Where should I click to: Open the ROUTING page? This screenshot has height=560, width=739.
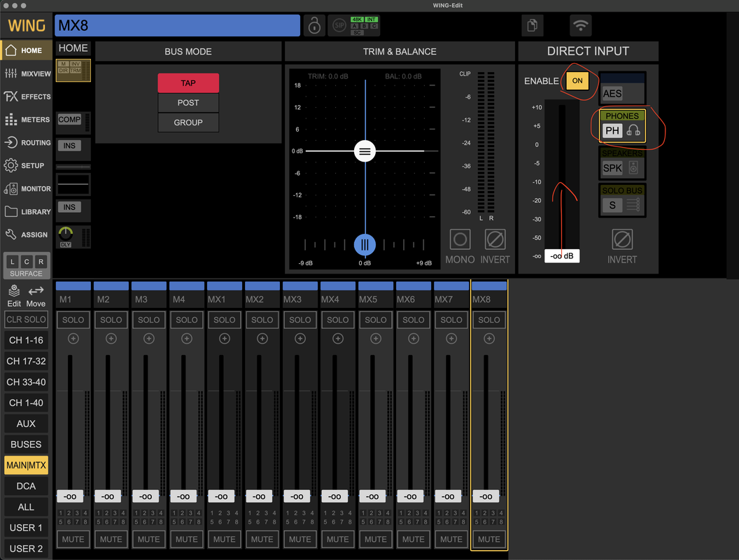[x=26, y=142]
